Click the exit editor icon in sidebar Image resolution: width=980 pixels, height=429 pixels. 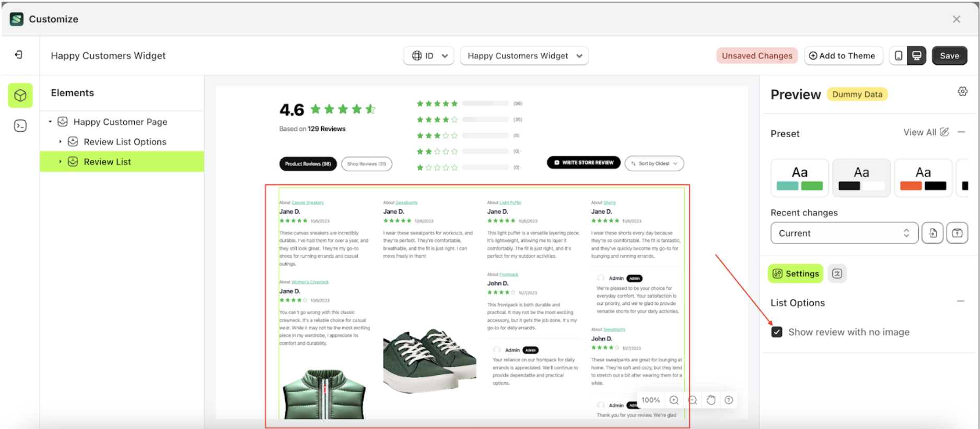[x=19, y=55]
